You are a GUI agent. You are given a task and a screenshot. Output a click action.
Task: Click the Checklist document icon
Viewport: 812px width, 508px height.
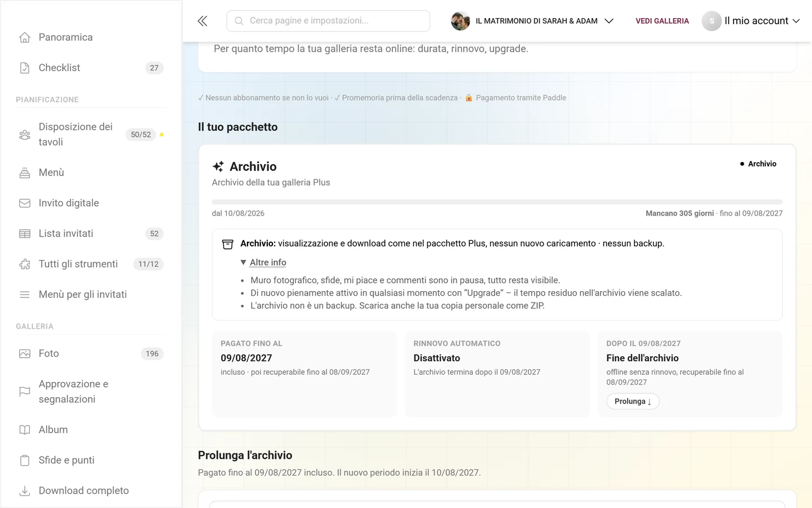25,68
